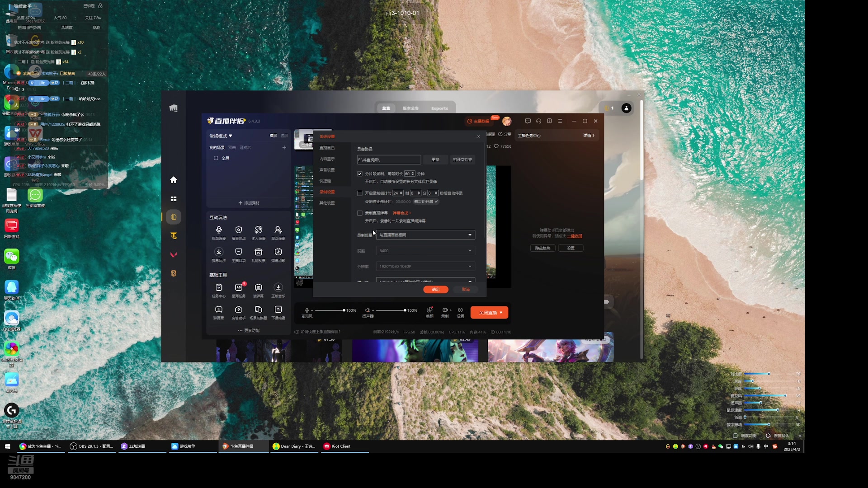868x488 pixels.
Task: Click 设置 gear icon in bottom bar
Action: pos(460,310)
